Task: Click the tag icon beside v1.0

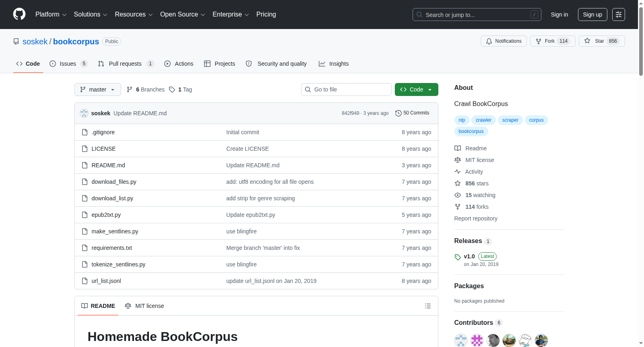Action: pyautogui.click(x=458, y=257)
